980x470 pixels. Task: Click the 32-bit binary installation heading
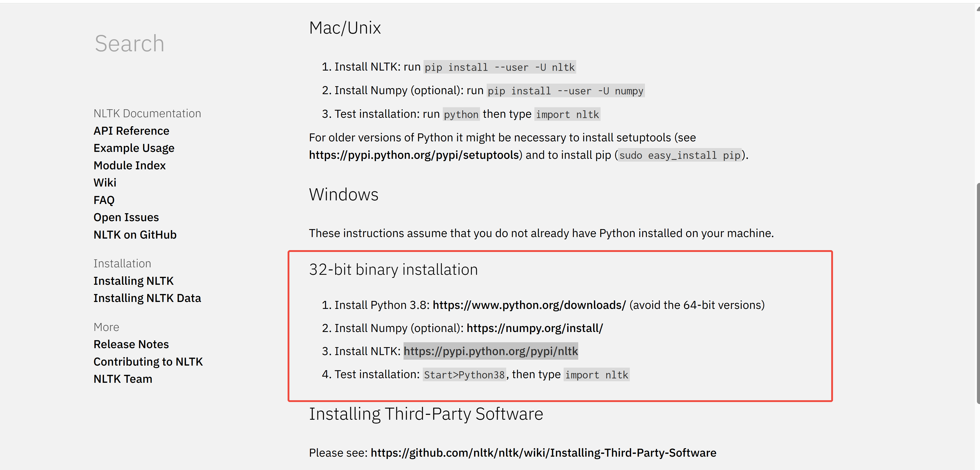pos(393,269)
